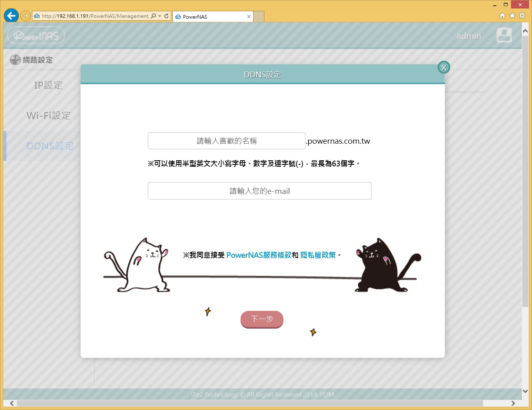Image resolution: width=532 pixels, height=410 pixels.
Task: Click the PowerNAS logo
Action: (36, 36)
